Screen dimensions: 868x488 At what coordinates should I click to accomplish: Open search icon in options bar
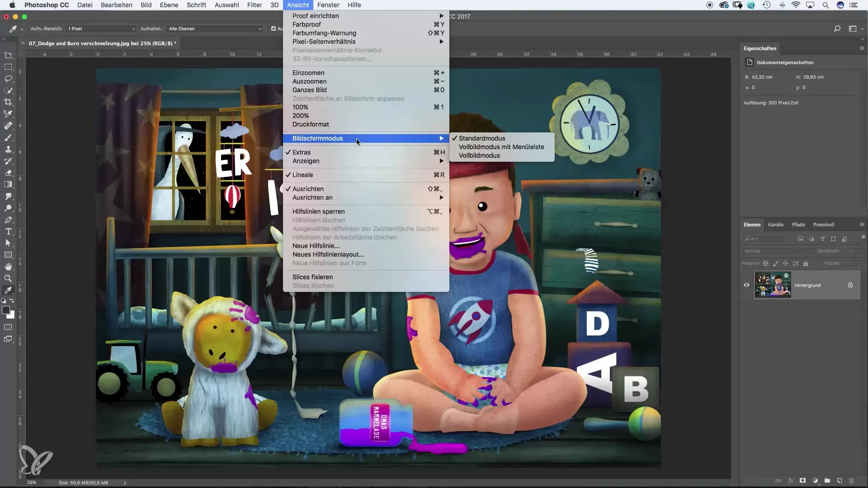[x=837, y=28]
